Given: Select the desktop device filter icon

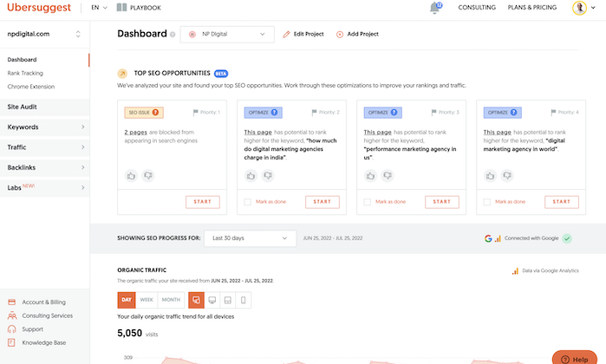Looking at the screenshot, I should tap(212, 300).
